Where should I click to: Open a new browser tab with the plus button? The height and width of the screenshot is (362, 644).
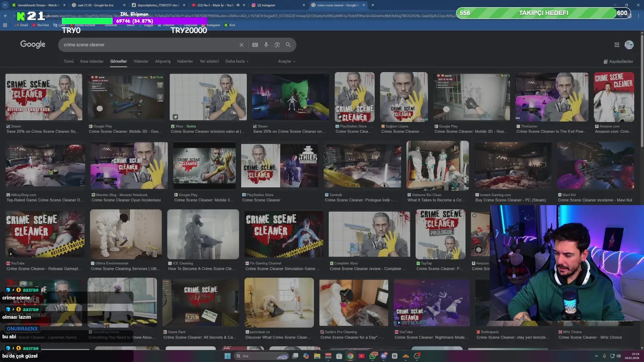(x=372, y=5)
